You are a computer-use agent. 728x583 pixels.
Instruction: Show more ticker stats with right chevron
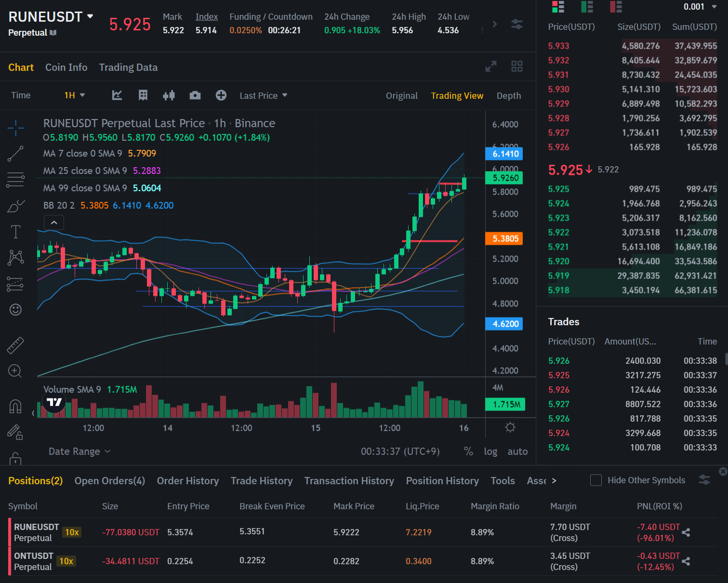pyautogui.click(x=495, y=24)
